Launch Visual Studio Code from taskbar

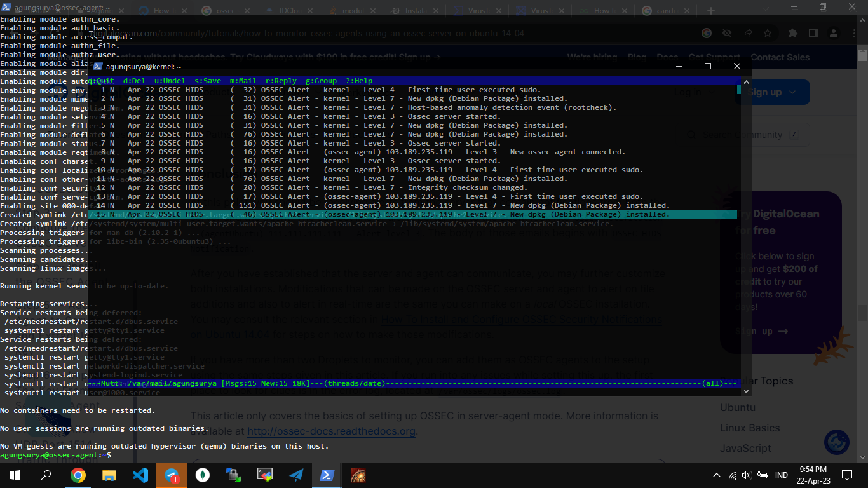[140, 475]
